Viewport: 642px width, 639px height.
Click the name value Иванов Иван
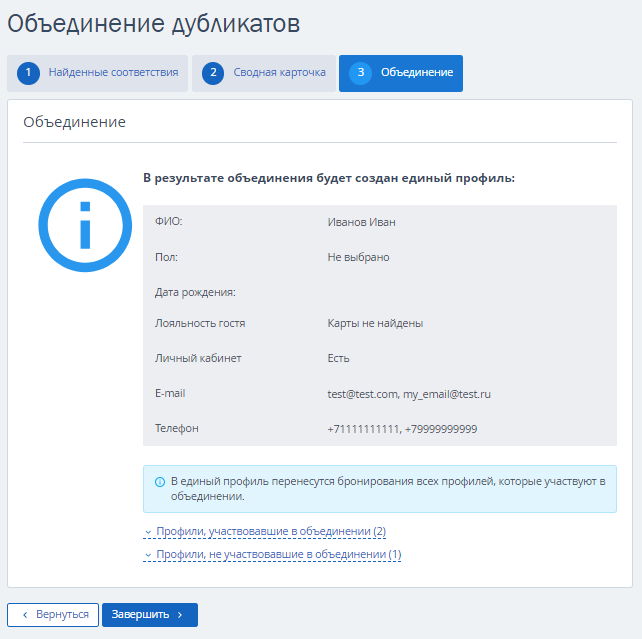362,222
